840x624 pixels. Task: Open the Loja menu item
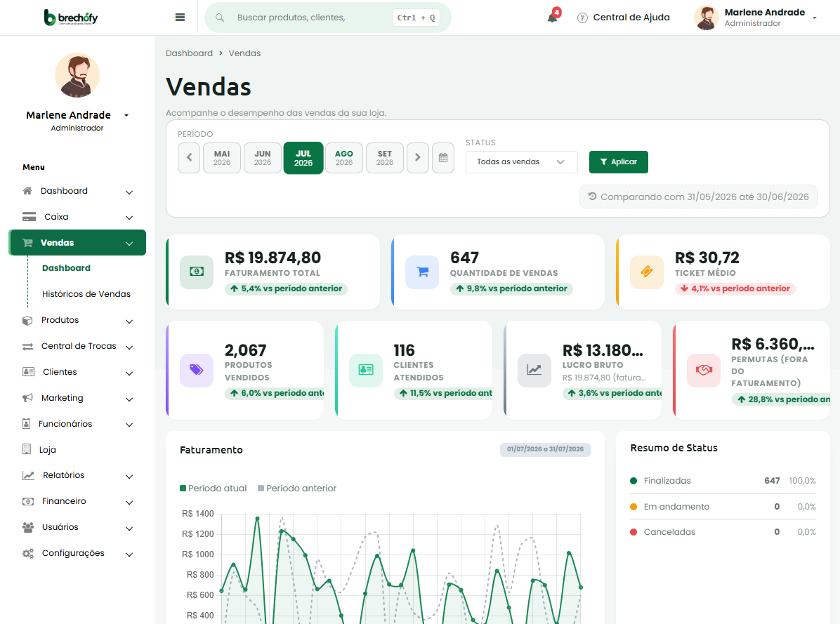[x=47, y=449]
